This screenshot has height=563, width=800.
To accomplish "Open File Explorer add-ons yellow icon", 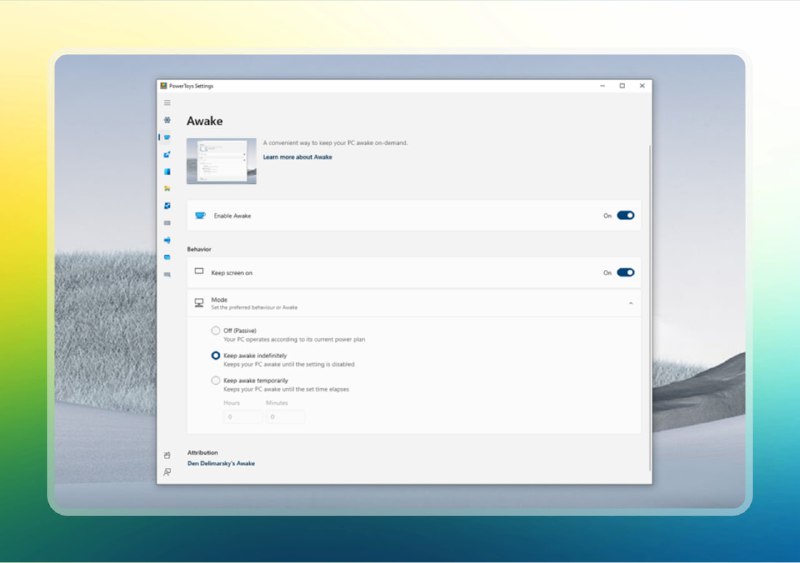I will point(167,188).
